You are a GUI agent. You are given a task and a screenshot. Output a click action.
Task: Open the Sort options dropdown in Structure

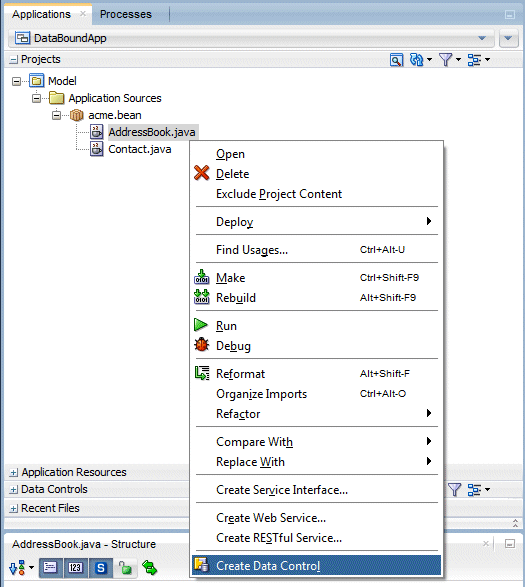pyautogui.click(x=31, y=568)
